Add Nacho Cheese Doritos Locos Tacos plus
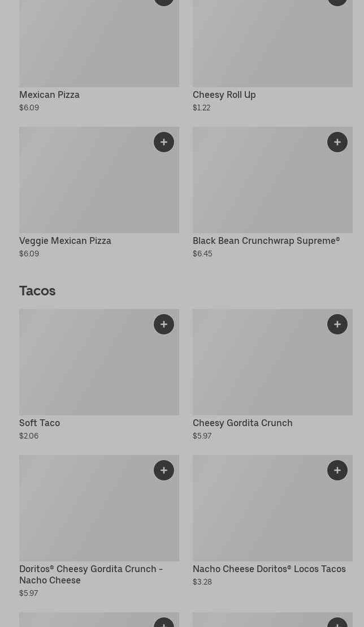The height and width of the screenshot is (627, 364). click(337, 470)
